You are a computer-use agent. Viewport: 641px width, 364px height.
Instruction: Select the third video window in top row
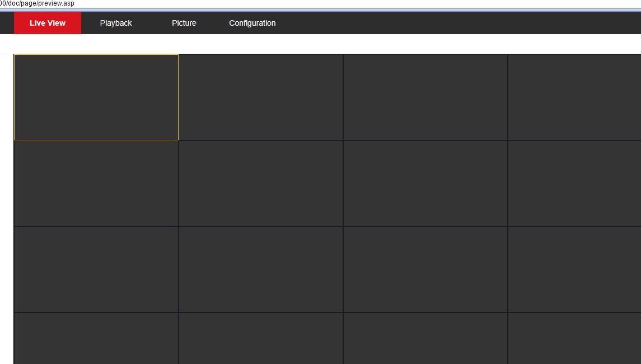[425, 97]
